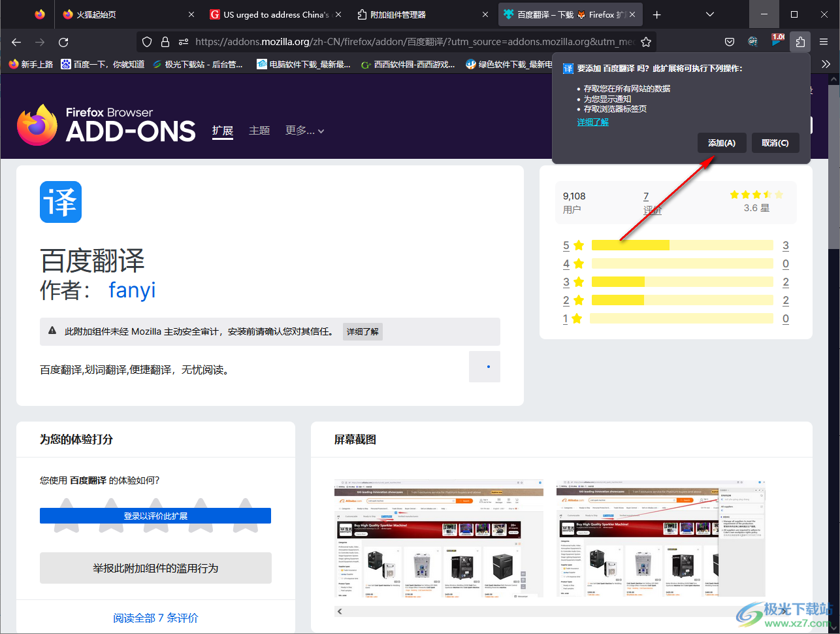Open a new tab with plus icon
This screenshot has height=634, width=840.
tap(657, 14)
